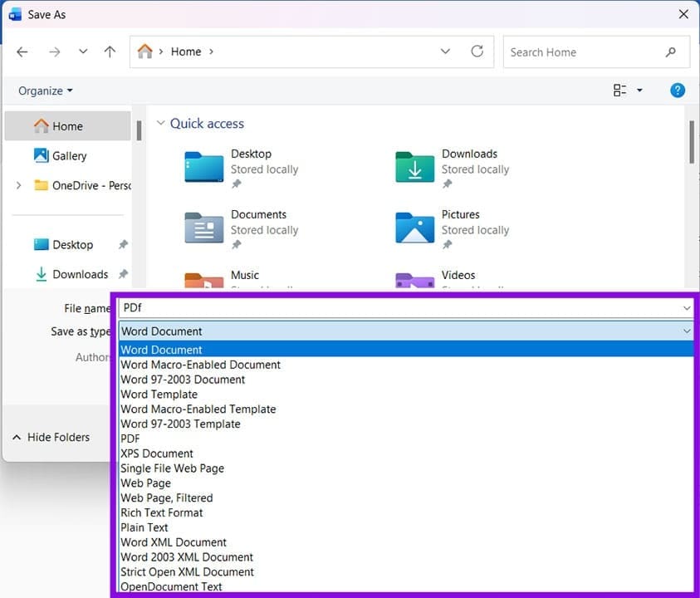Select Strict Open XML Document type
Image resolution: width=700 pixels, height=598 pixels.
click(x=406, y=571)
